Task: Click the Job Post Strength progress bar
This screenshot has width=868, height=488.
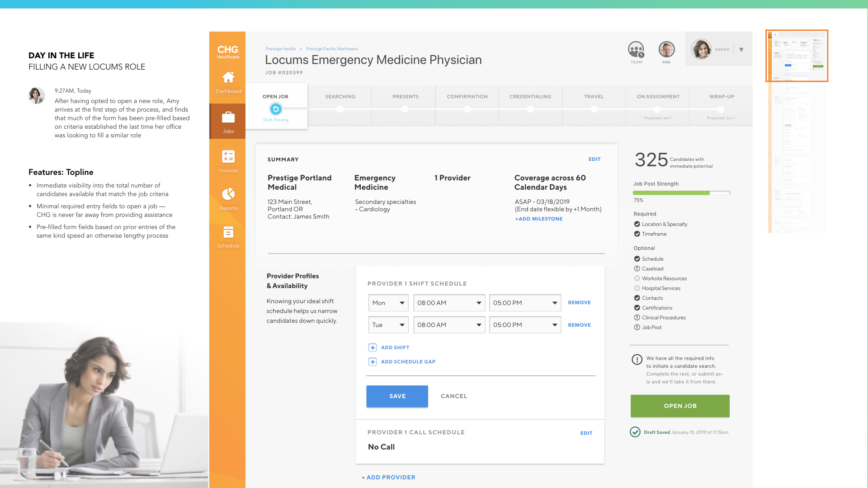Action: [681, 193]
